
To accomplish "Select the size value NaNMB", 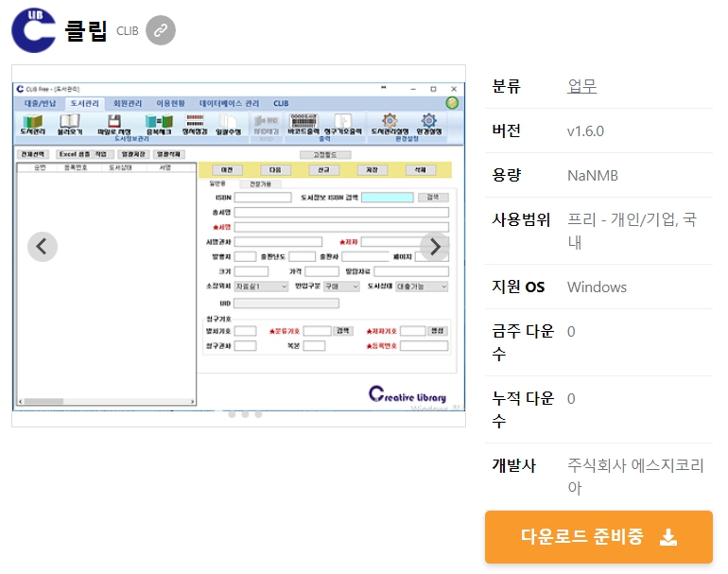I will coord(593,176).
